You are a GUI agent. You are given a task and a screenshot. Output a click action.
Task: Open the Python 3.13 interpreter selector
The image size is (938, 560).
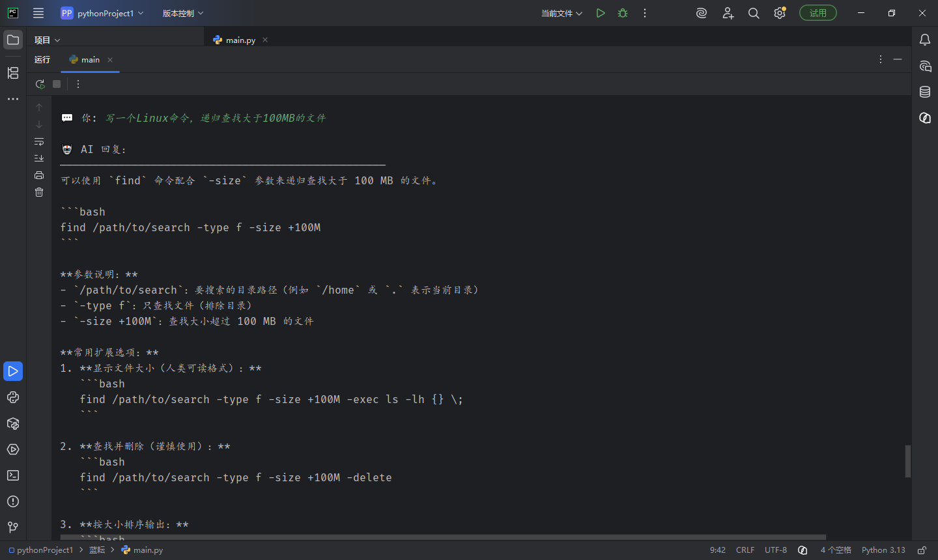[x=883, y=550]
